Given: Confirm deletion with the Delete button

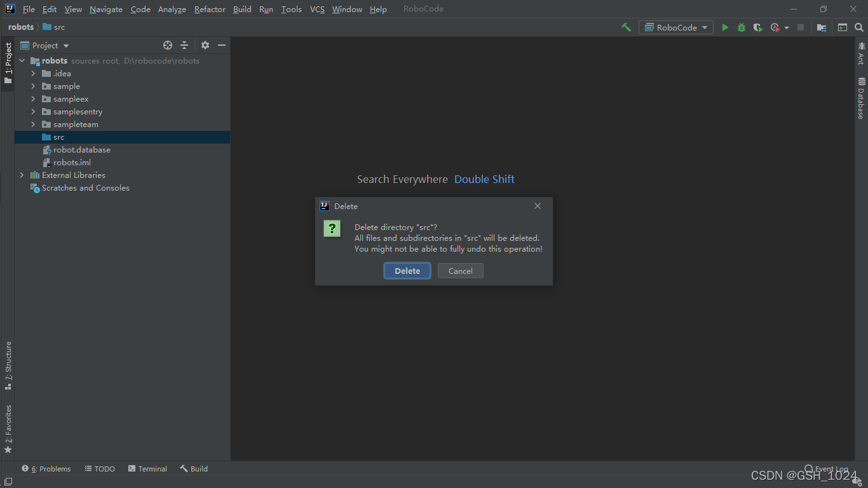Looking at the screenshot, I should click(407, 271).
